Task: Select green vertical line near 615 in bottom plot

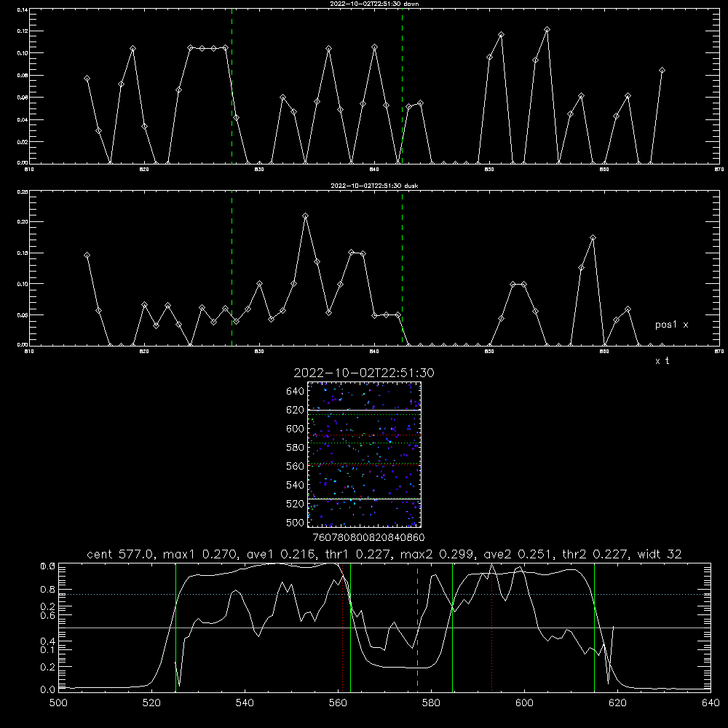Action: coord(594,628)
